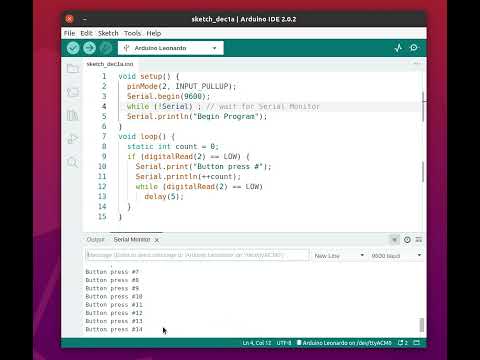Switch to the Output tab
480x360 pixels.
[95, 240]
